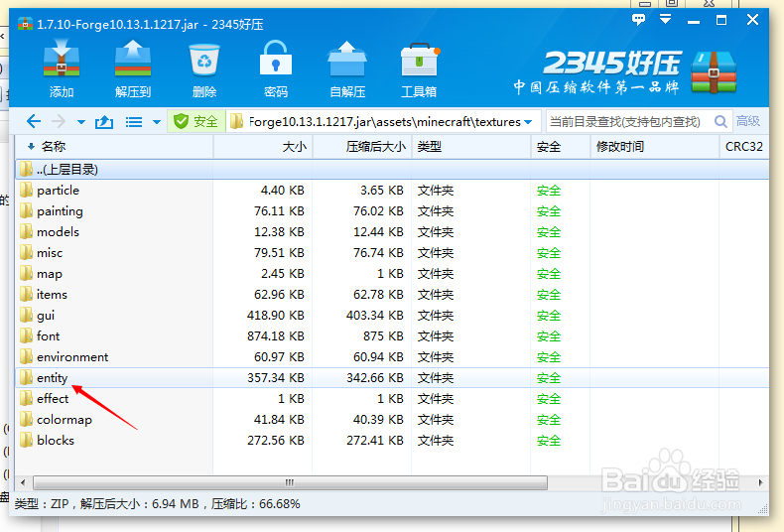Click the green 安全 shield badge
This screenshot has height=532, width=784.
point(196,121)
